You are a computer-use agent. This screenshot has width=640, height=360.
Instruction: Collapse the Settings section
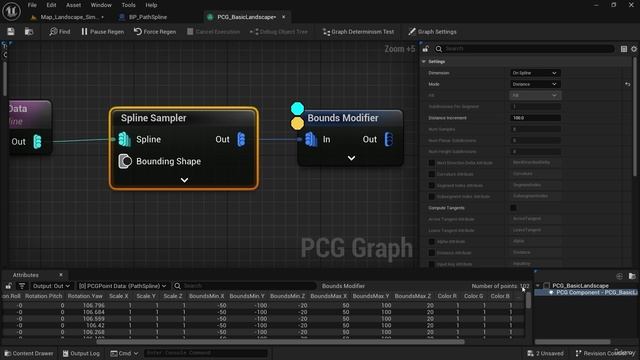coord(424,62)
